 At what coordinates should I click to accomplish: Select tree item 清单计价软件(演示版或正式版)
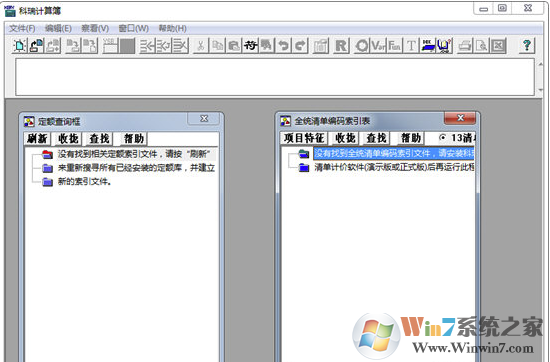394,167
